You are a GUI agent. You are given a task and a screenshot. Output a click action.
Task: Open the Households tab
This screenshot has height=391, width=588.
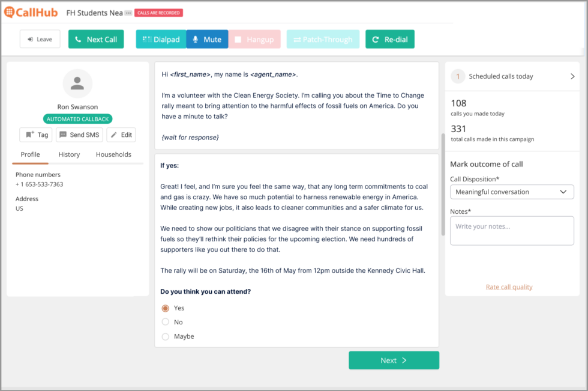click(x=113, y=154)
